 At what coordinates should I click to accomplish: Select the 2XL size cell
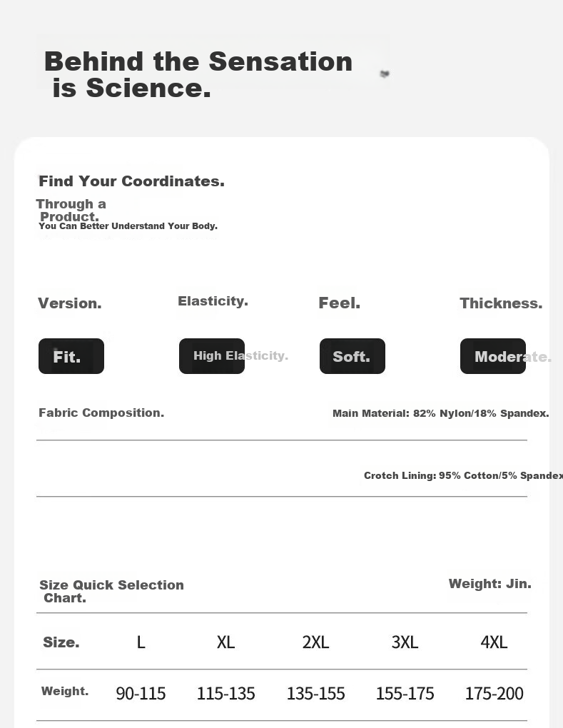(315, 642)
